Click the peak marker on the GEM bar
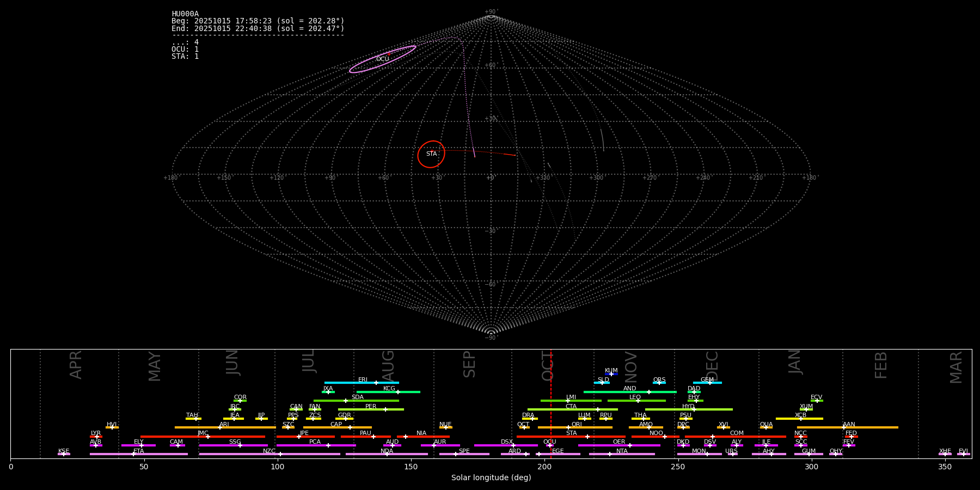Image resolution: width=980 pixels, height=490 pixels. tap(709, 383)
